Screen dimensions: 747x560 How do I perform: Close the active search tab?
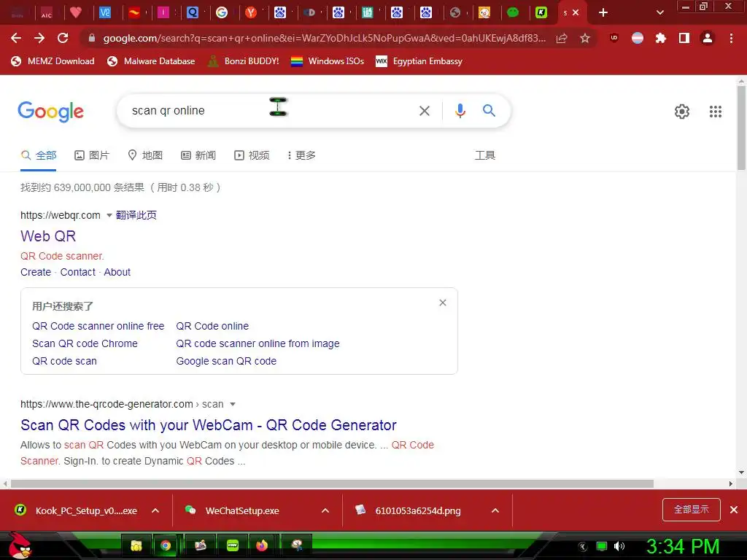576,13
